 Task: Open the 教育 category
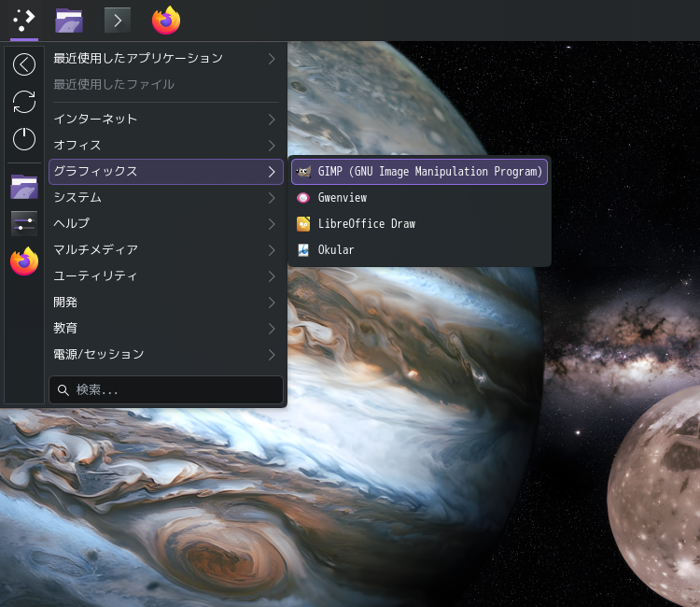pyautogui.click(x=166, y=329)
